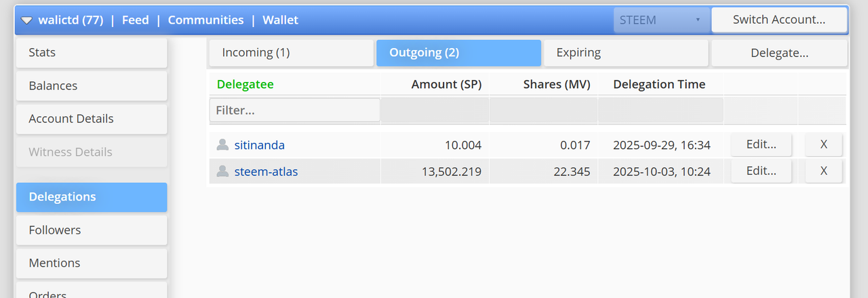
Task: Remove the steem-atlas delegation with X
Action: click(x=823, y=171)
